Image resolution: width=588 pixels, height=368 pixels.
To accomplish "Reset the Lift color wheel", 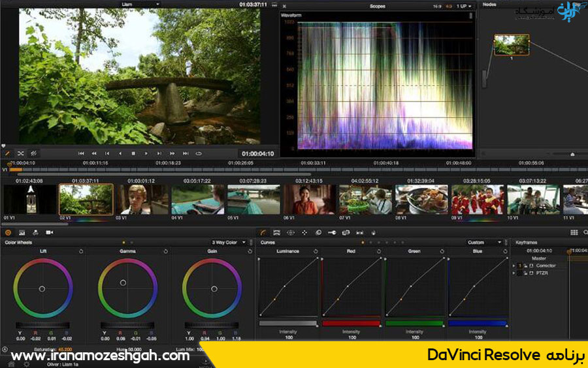I will [x=81, y=251].
